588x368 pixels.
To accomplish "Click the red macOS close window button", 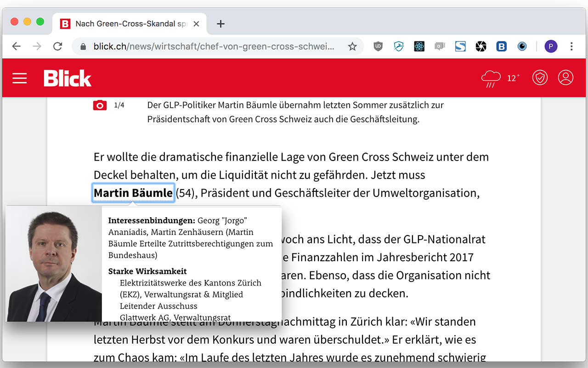I will pyautogui.click(x=14, y=22).
